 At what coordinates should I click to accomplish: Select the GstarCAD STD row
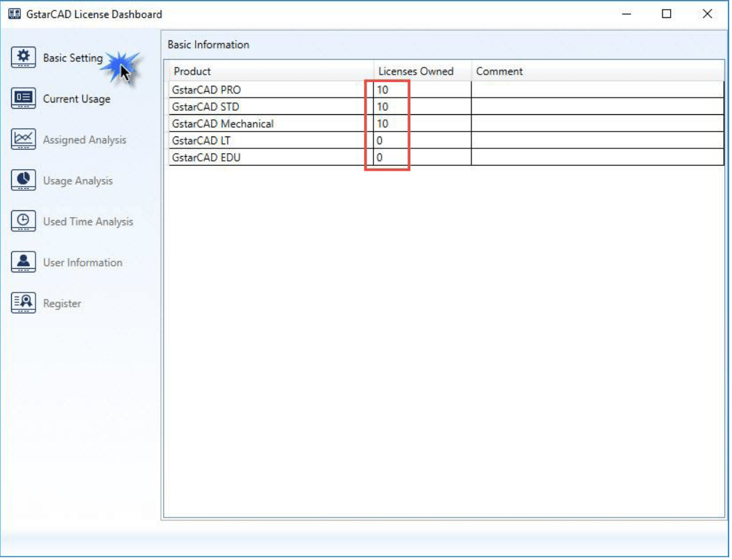coord(446,107)
